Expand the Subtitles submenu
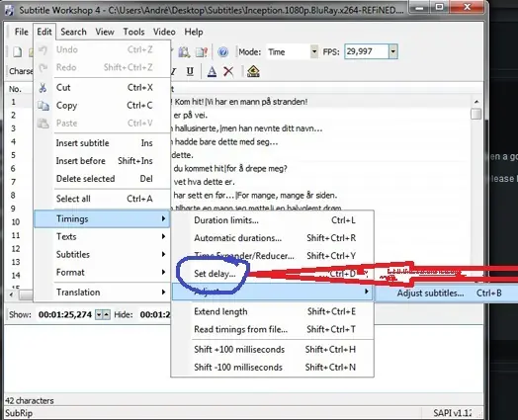The height and width of the screenshot is (420, 518). [x=102, y=255]
